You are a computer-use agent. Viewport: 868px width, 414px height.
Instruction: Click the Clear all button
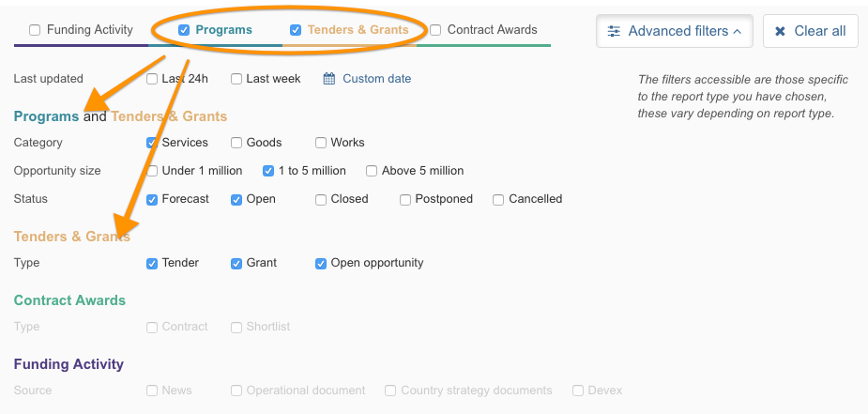[811, 31]
